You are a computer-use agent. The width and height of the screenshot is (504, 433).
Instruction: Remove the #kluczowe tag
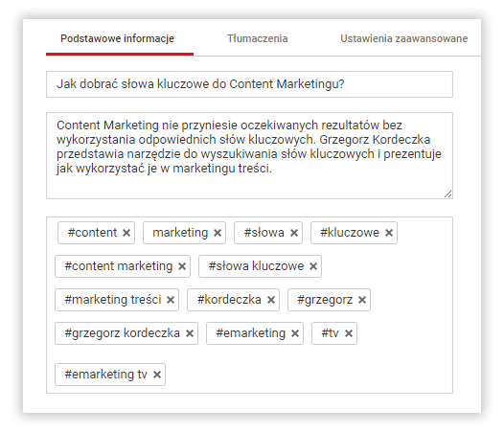(x=389, y=233)
